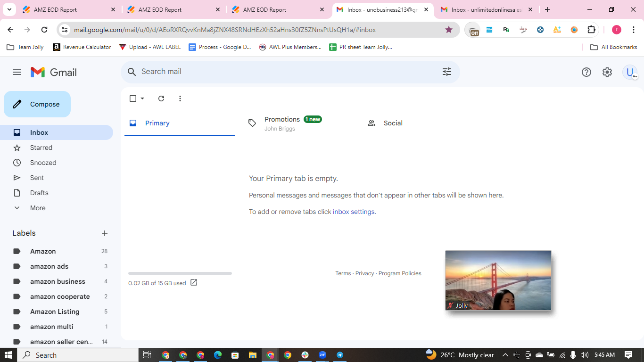Reload the page in Chrome
Image resolution: width=644 pixels, height=362 pixels.
pyautogui.click(x=44, y=30)
